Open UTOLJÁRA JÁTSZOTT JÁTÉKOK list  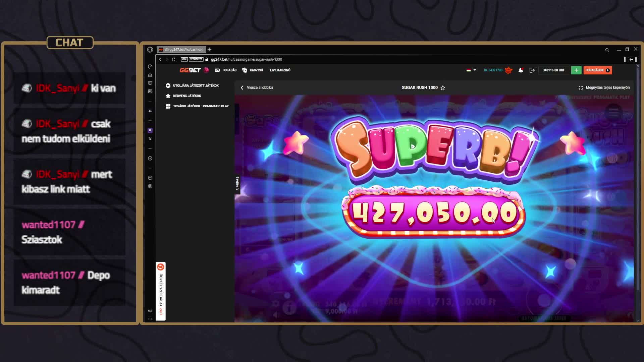[192, 85]
